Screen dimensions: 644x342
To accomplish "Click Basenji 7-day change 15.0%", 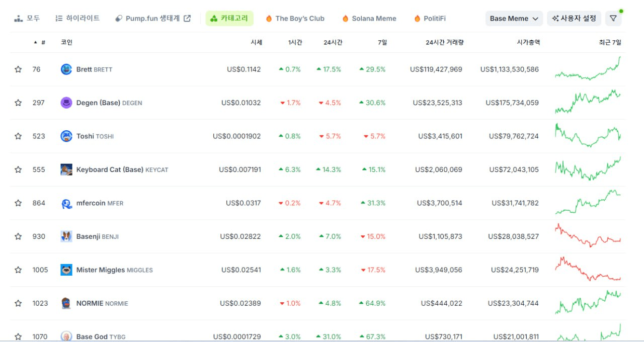I will 373,236.
